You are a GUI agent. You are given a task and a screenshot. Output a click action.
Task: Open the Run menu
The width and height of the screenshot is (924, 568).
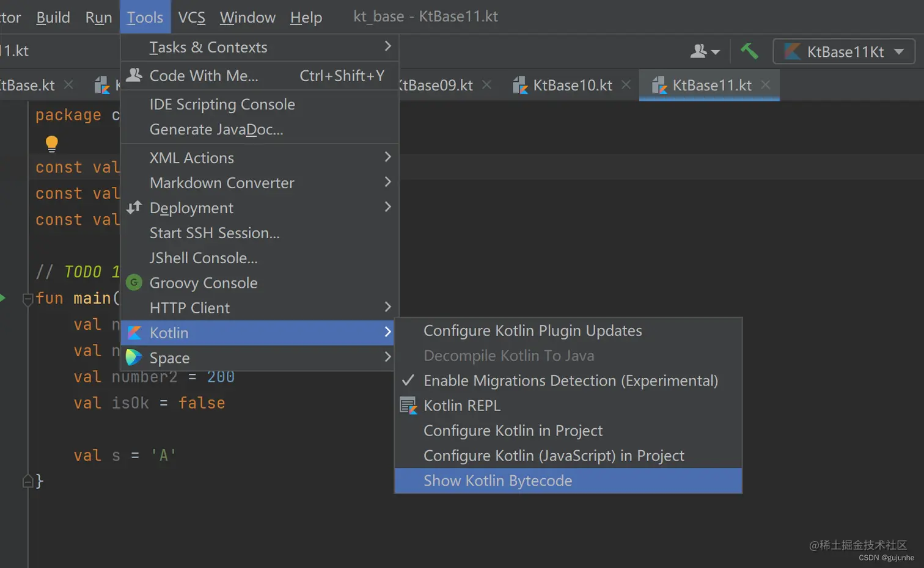[x=98, y=17]
